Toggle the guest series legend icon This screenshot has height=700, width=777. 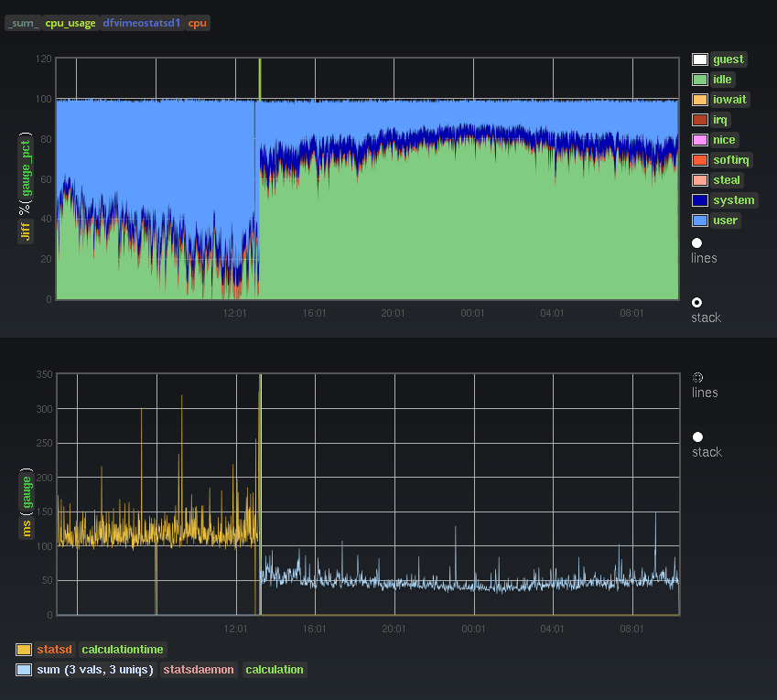pyautogui.click(x=697, y=59)
